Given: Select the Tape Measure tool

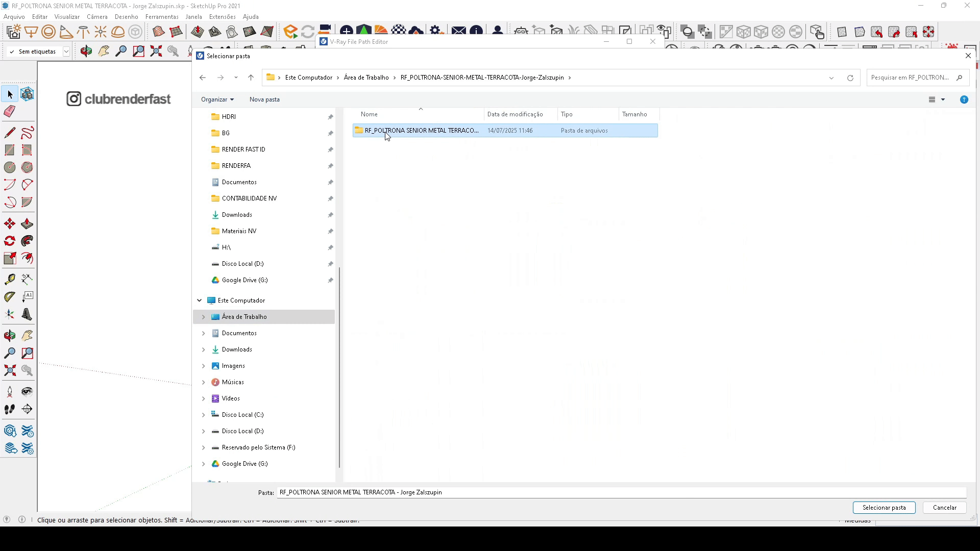Looking at the screenshot, I should coord(10,279).
